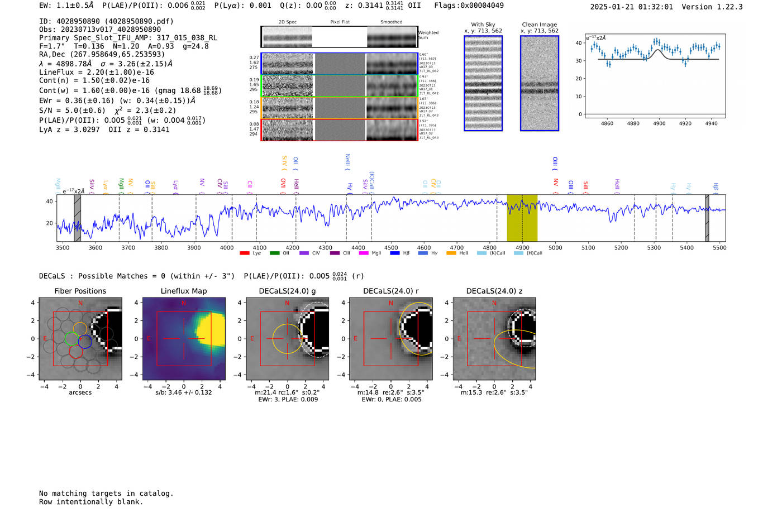782x532 pixels.
Task: Select the DECaLS(24.0) z cutout
Action: point(494,339)
